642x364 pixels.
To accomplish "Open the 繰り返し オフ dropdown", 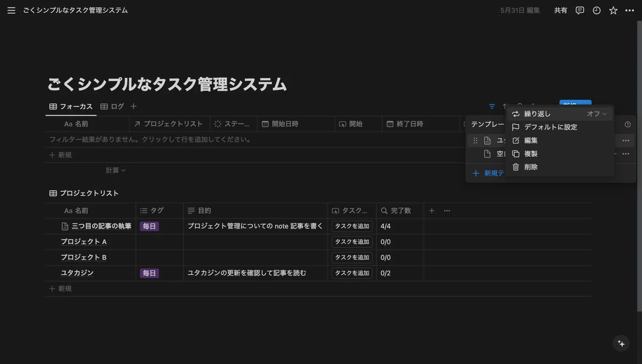I will click(597, 114).
